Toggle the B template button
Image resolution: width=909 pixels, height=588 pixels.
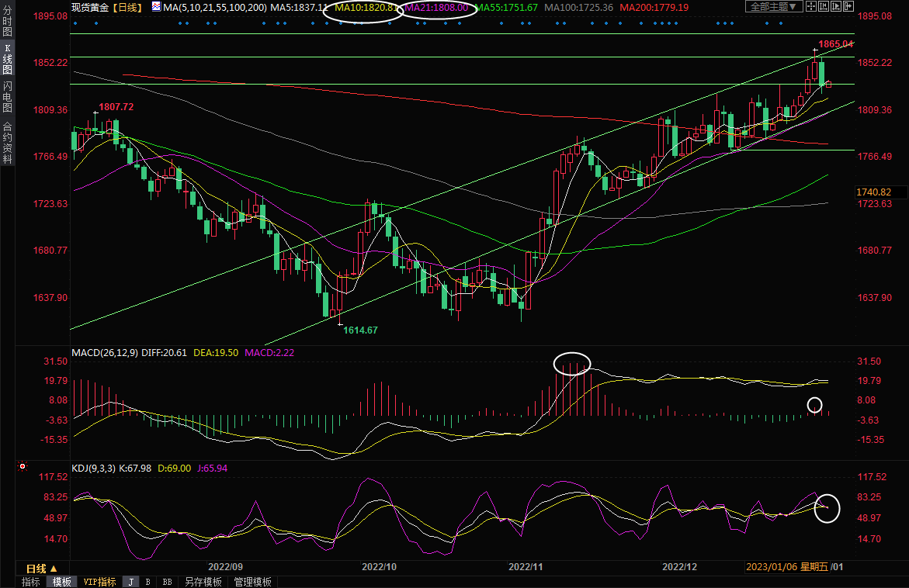(x=147, y=582)
